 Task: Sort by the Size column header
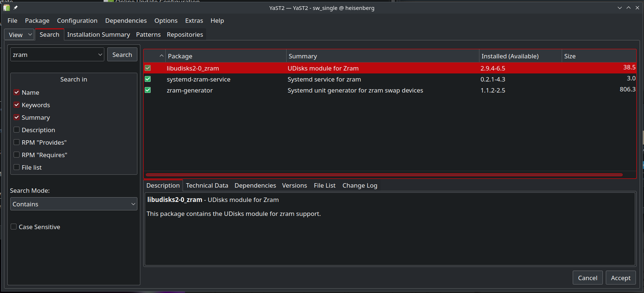coord(599,56)
